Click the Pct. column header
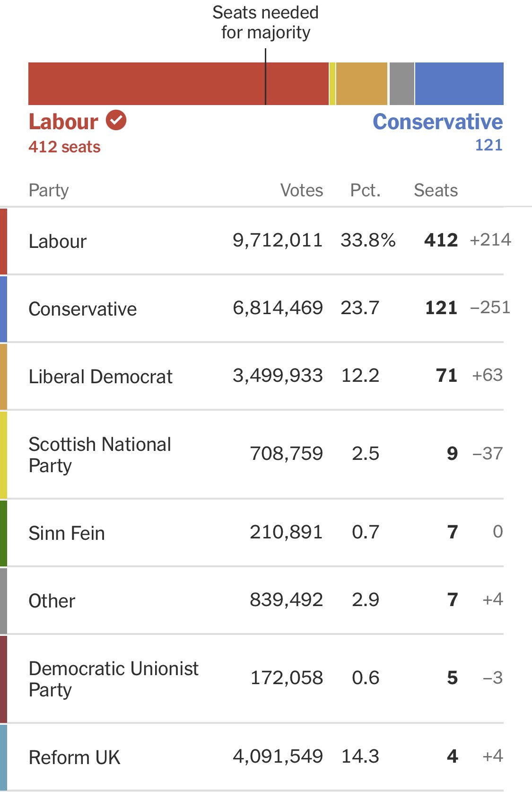Image resolution: width=532 pixels, height=792 pixels. click(365, 190)
